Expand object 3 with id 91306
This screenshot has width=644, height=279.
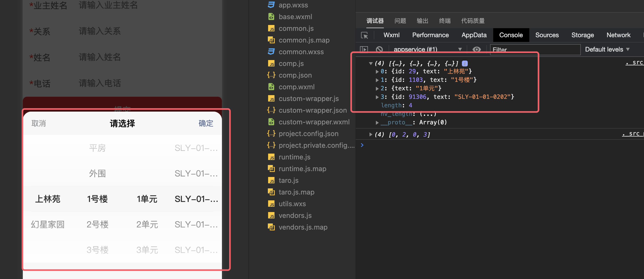377,97
